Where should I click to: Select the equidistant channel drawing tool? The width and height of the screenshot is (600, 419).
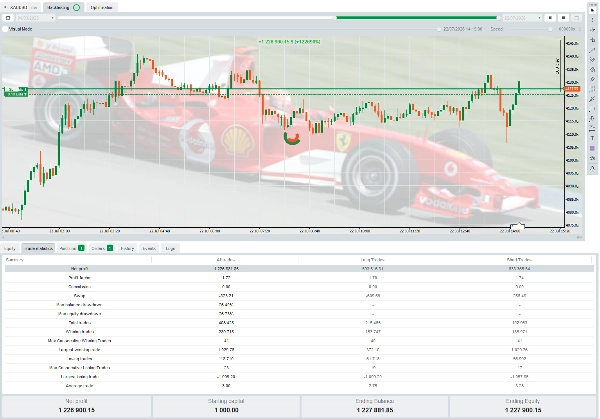(592, 60)
